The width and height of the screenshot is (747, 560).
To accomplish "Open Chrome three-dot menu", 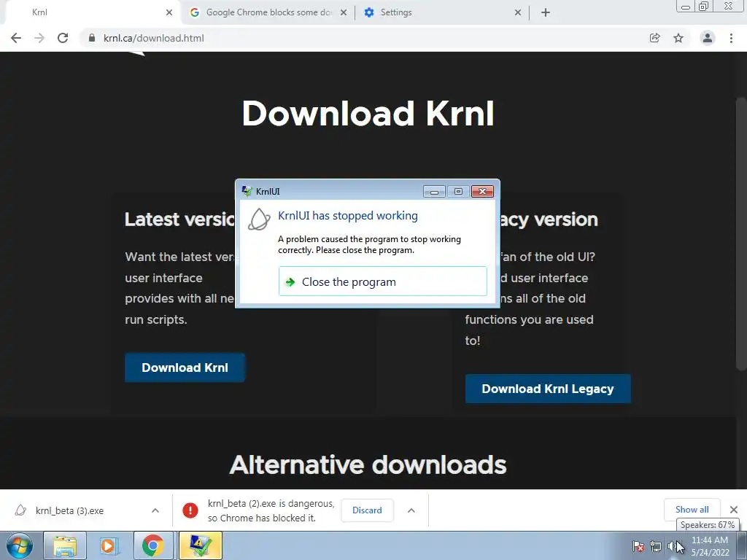I will click(x=731, y=38).
